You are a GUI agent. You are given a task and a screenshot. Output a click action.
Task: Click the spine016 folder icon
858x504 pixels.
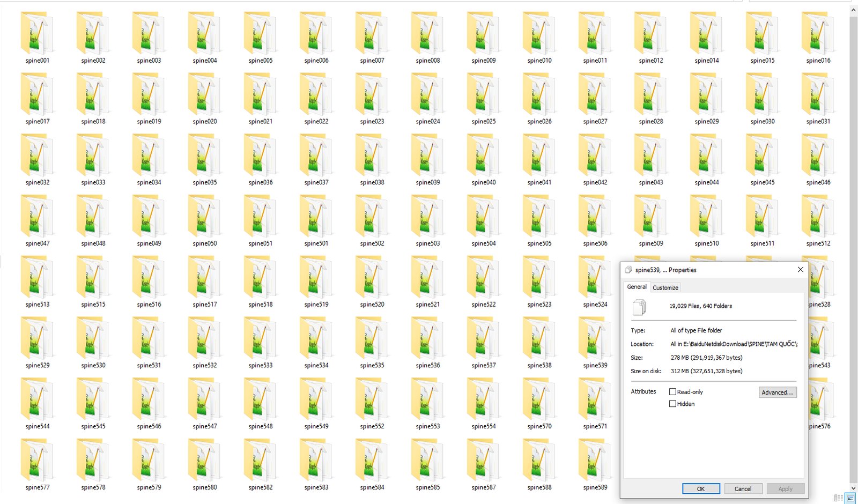[x=818, y=34]
